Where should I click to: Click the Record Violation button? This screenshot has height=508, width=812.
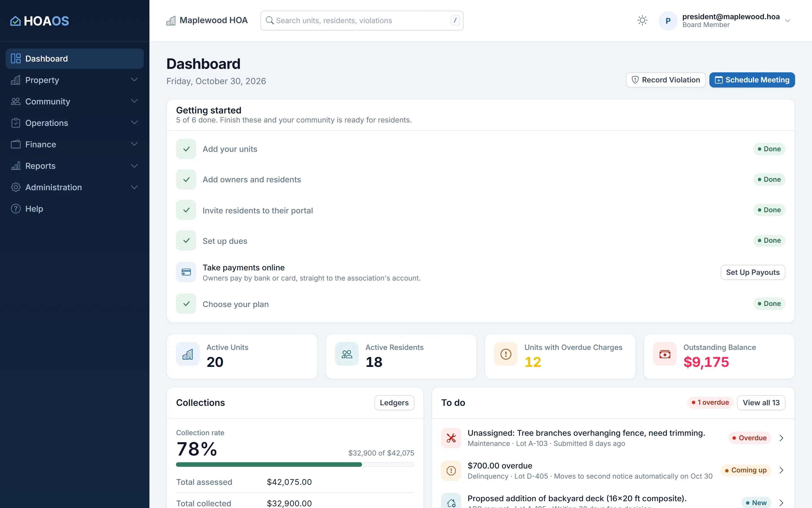point(666,80)
